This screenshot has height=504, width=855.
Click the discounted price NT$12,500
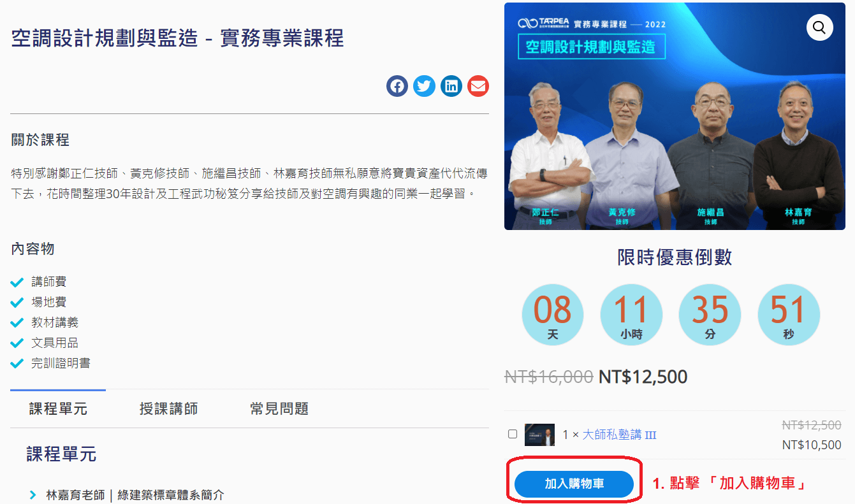click(643, 377)
